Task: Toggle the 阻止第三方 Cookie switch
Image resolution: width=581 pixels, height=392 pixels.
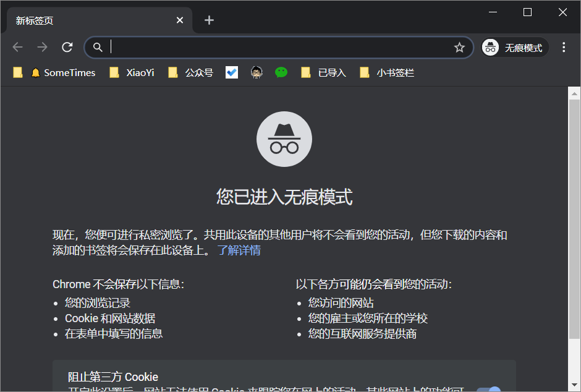Action: 490,389
